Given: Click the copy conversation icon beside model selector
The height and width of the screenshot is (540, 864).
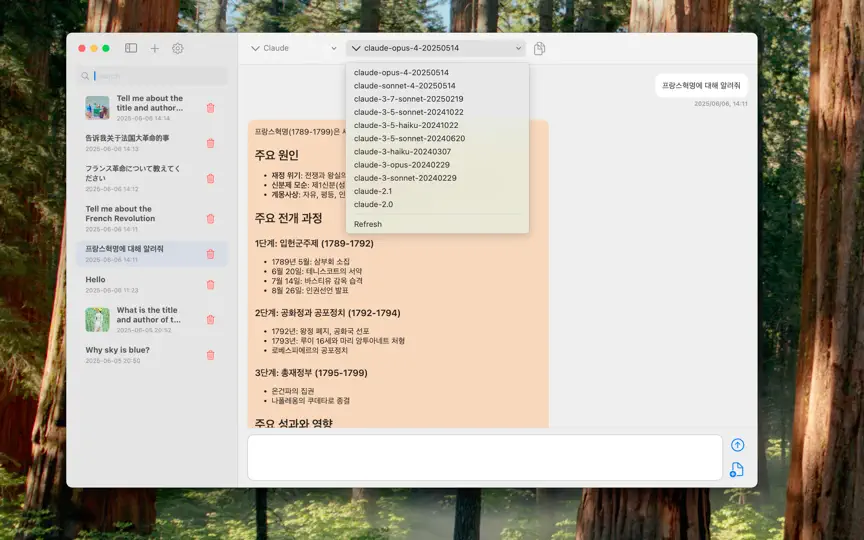Looking at the screenshot, I should pos(539,48).
